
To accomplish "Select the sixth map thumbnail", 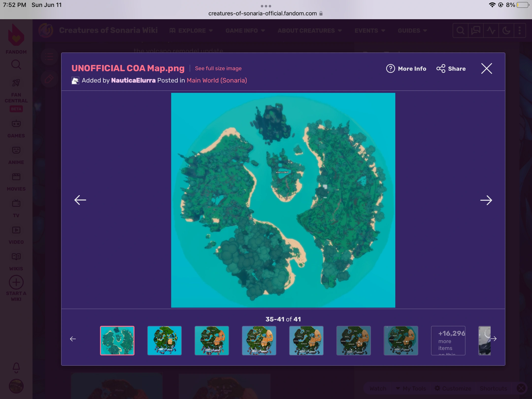I will [354, 341].
